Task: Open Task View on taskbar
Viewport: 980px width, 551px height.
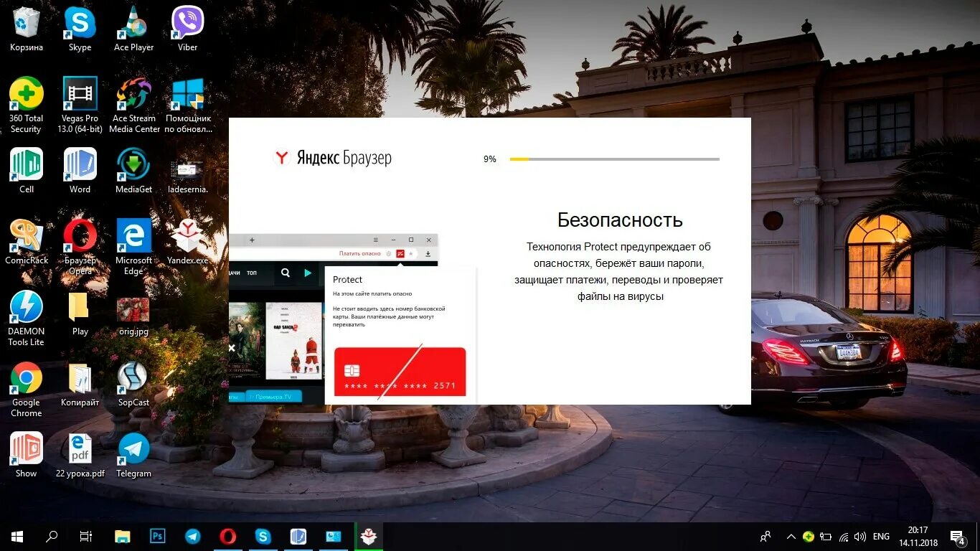Action: coord(86,536)
